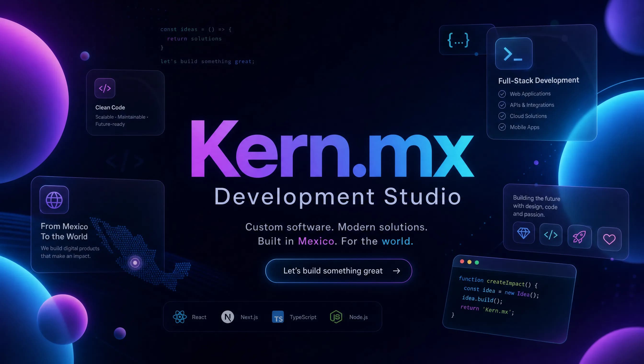The image size is (644, 364).
Task: Click the heart icon tile
Action: (609, 239)
